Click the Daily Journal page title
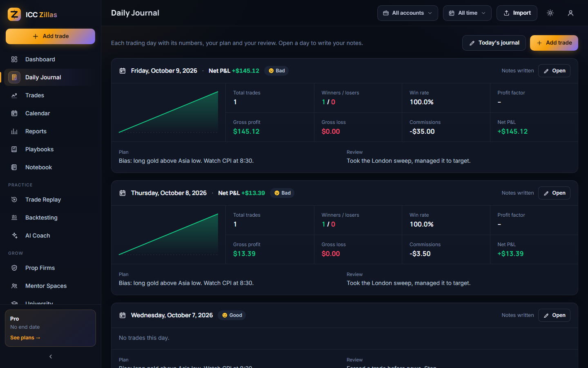 tap(135, 13)
